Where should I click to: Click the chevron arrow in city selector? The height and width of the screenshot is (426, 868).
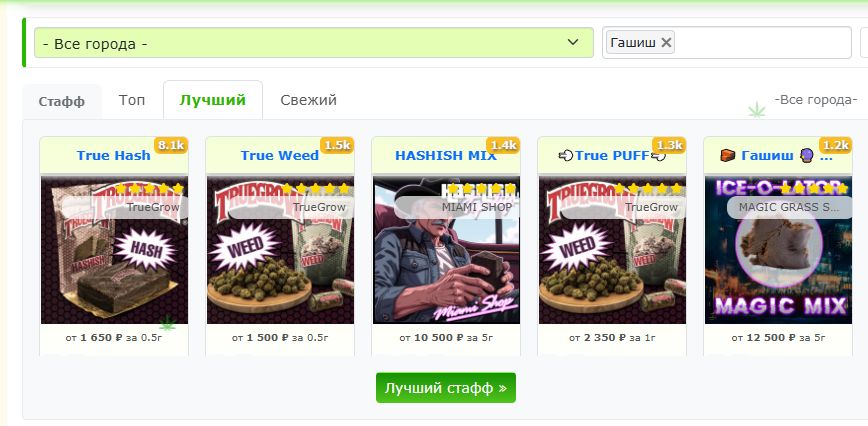point(572,43)
